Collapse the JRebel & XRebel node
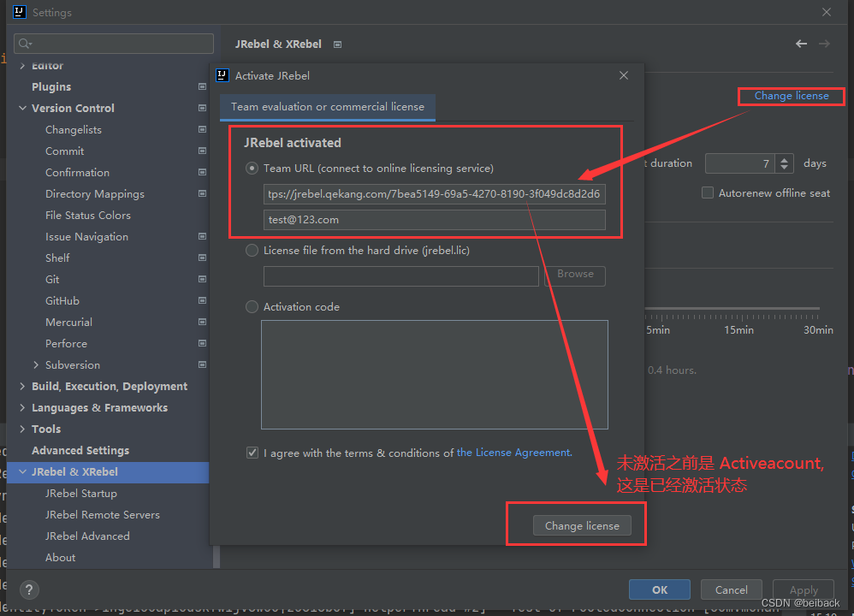The height and width of the screenshot is (616, 854). pyautogui.click(x=22, y=471)
